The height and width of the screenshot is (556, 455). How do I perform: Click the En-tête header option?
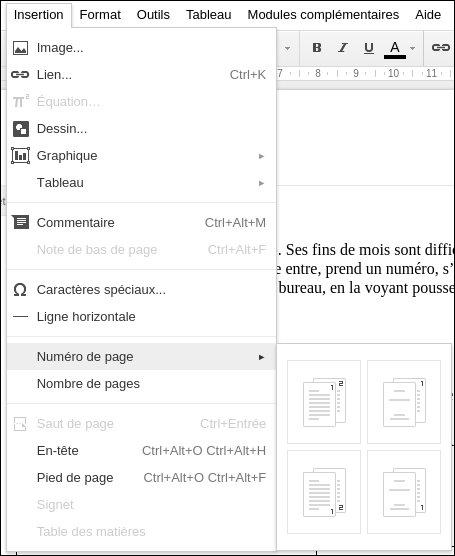click(141, 451)
